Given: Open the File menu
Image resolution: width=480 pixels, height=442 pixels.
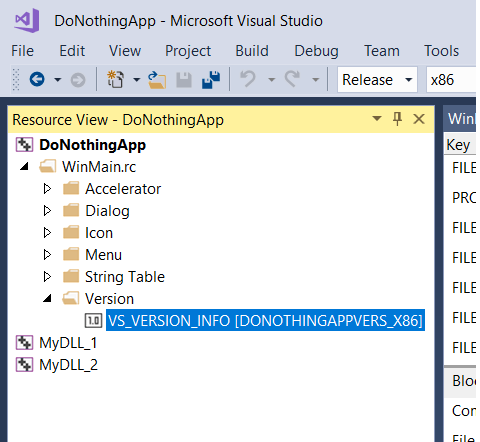Looking at the screenshot, I should tap(22, 51).
